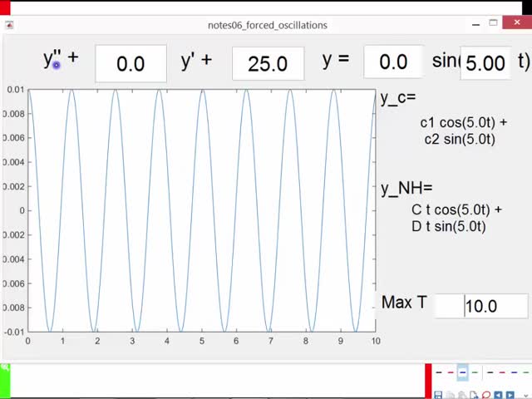Image resolution: width=532 pixels, height=399 pixels.
Task: Pick the first red dash pen
Action: (451, 372)
